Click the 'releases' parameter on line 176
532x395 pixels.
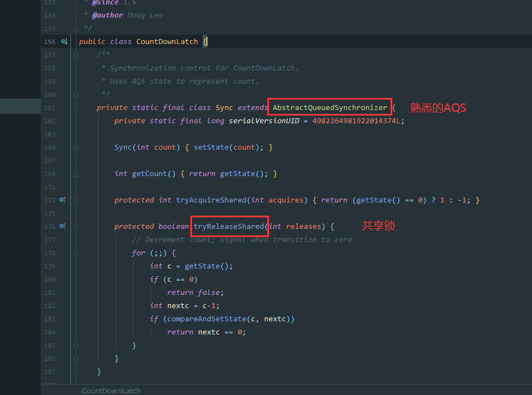click(303, 226)
